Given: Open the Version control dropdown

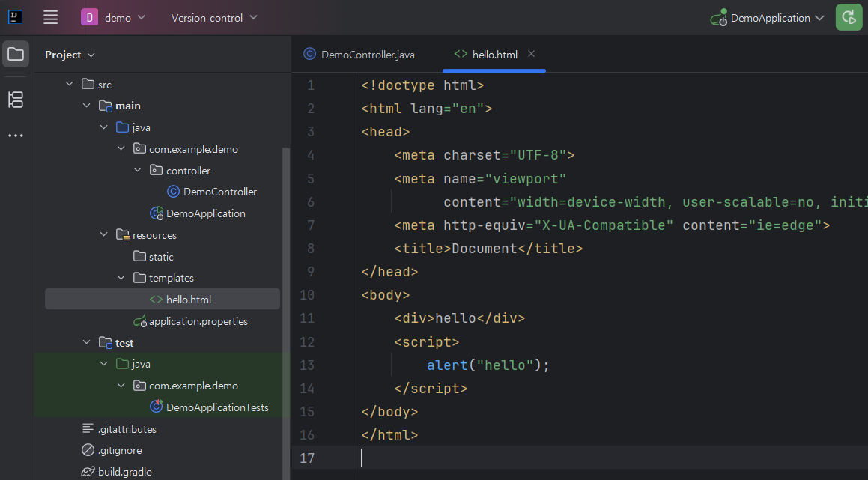Looking at the screenshot, I should pyautogui.click(x=214, y=18).
